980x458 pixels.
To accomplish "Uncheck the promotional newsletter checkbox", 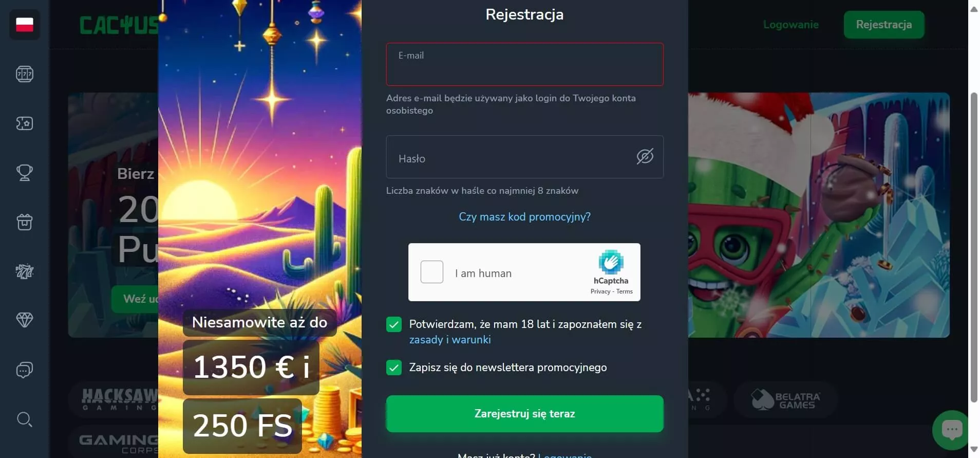I will [394, 368].
